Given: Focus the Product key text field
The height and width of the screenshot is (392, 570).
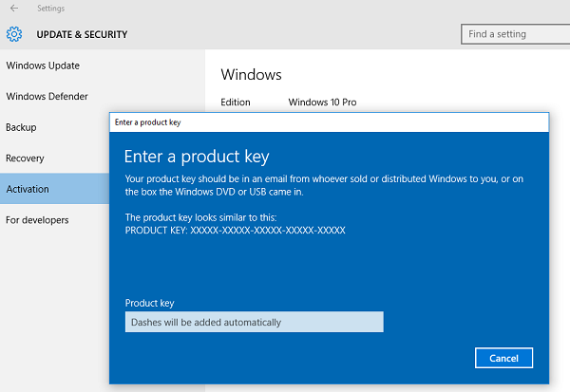Looking at the screenshot, I should coord(254,322).
